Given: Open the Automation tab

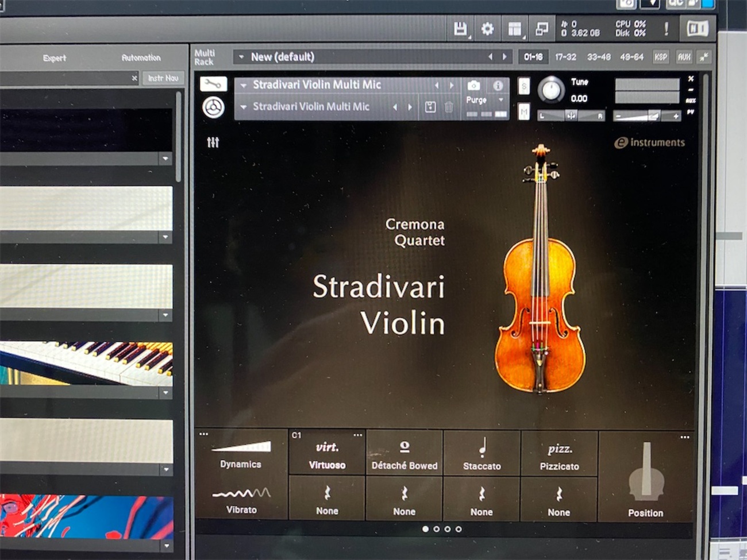Looking at the screenshot, I should tap(141, 57).
